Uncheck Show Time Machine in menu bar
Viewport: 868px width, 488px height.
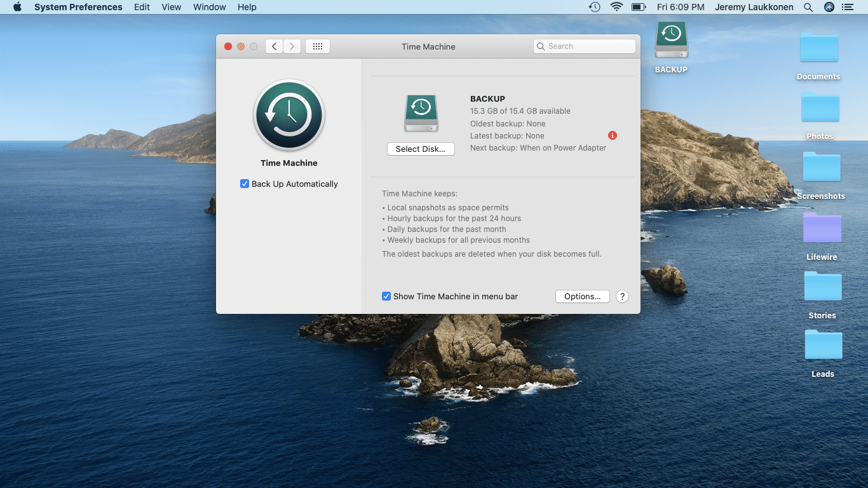click(x=386, y=297)
